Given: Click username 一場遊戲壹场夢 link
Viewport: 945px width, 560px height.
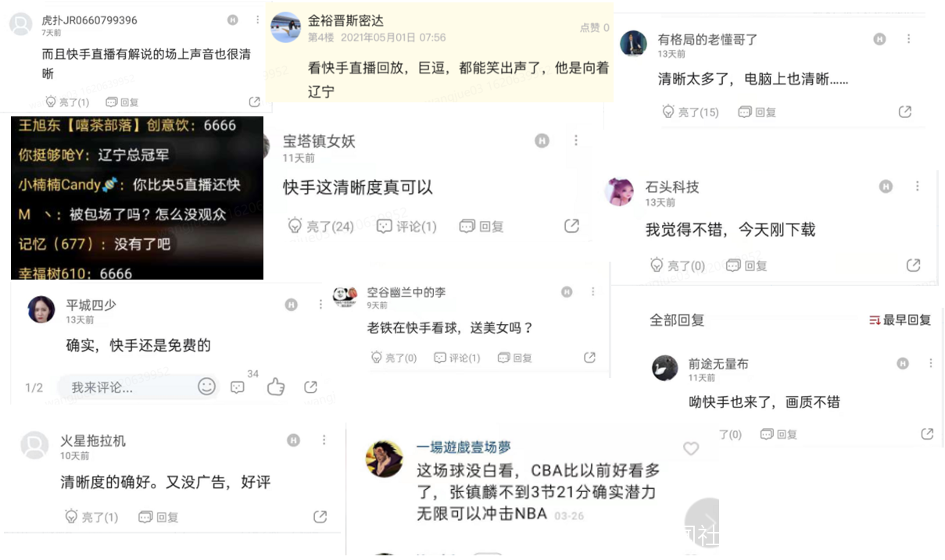Looking at the screenshot, I should click(x=464, y=448).
